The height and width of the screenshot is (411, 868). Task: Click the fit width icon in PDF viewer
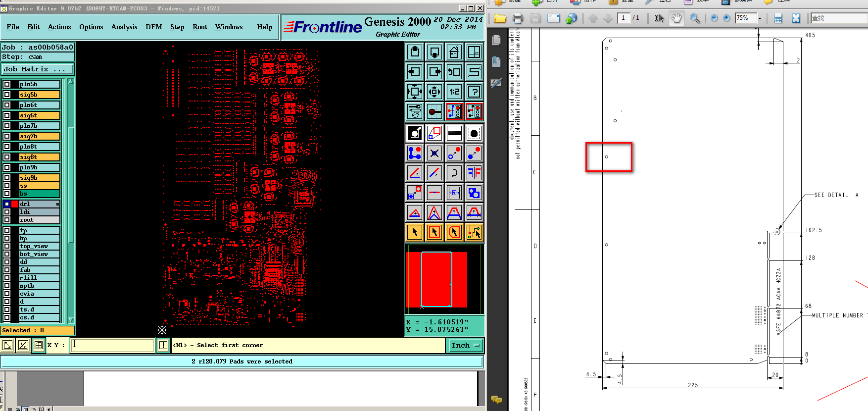778,18
